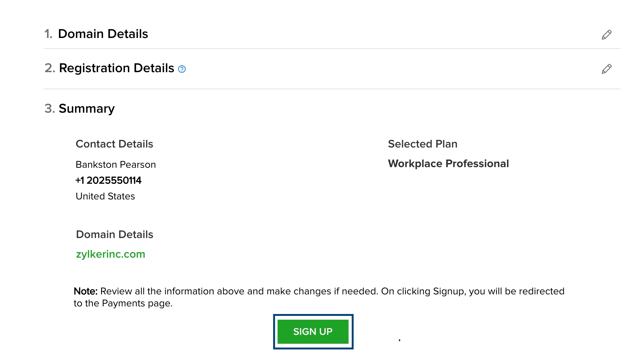Viewport: 635px width, 364px height.
Task: Click the Selected Plan label
Action: point(422,144)
